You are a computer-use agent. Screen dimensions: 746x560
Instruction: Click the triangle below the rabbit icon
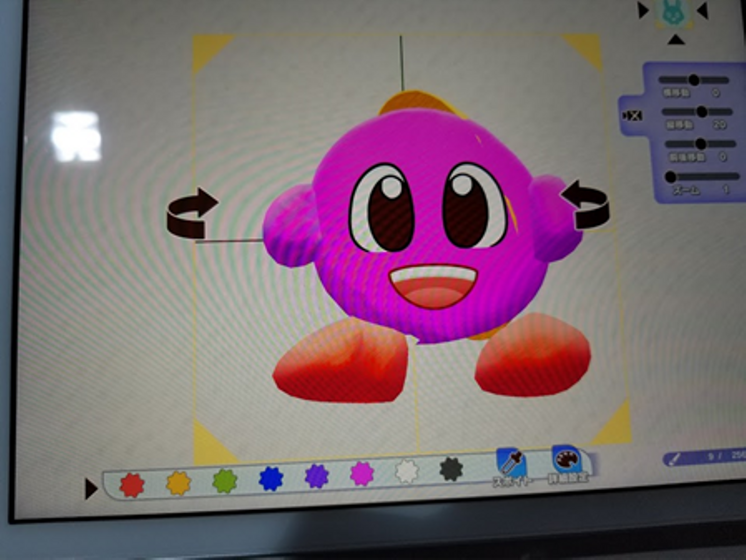click(676, 39)
